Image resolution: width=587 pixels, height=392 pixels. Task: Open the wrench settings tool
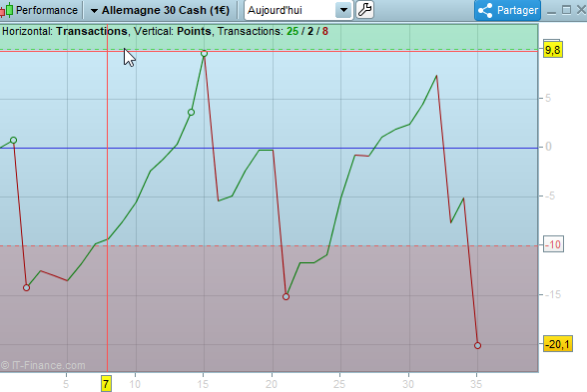(364, 10)
